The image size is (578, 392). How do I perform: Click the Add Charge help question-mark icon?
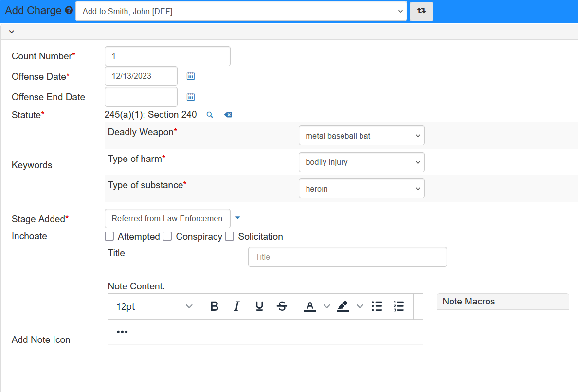69,11
